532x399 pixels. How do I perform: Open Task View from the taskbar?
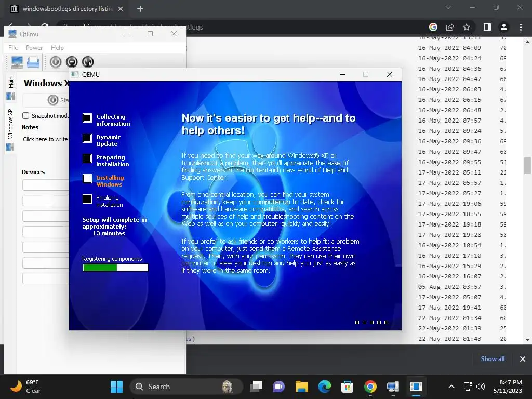[256, 387]
